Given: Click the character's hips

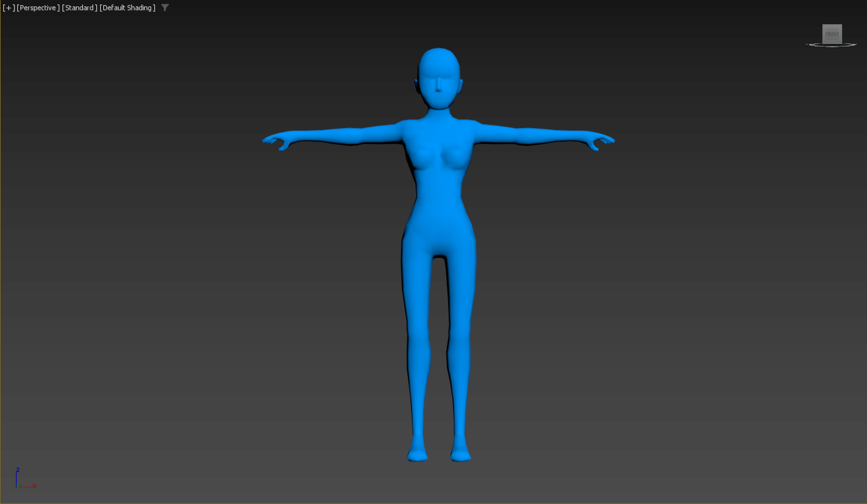Looking at the screenshot, I should (x=439, y=236).
